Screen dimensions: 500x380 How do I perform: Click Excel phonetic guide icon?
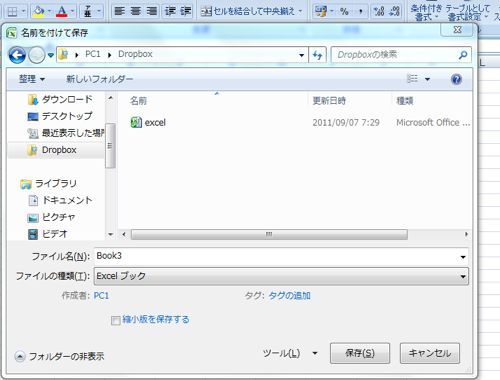coord(88,12)
